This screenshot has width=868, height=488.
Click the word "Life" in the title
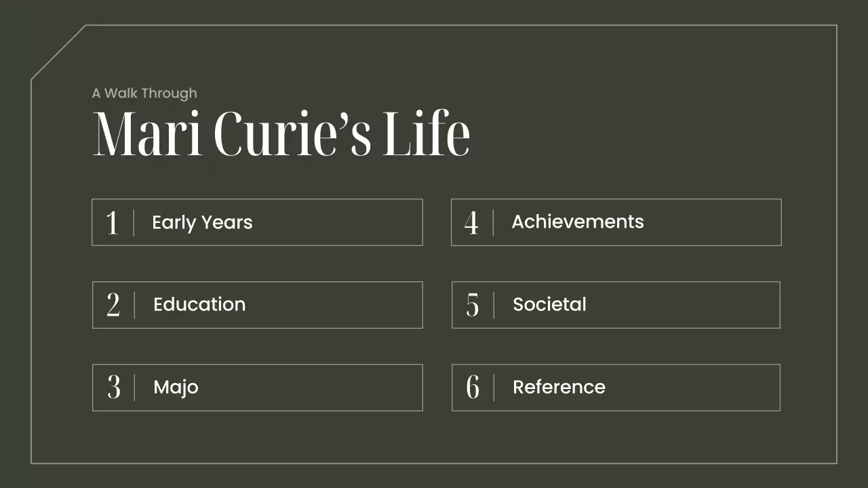point(426,134)
